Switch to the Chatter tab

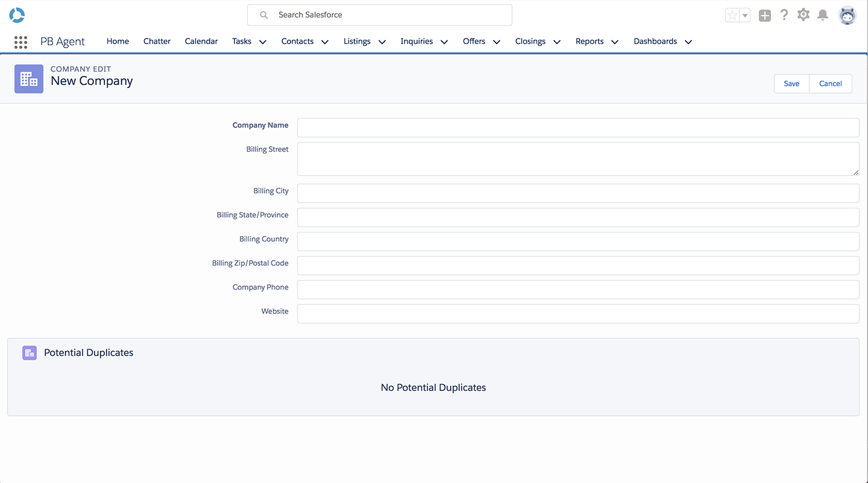[x=157, y=42]
